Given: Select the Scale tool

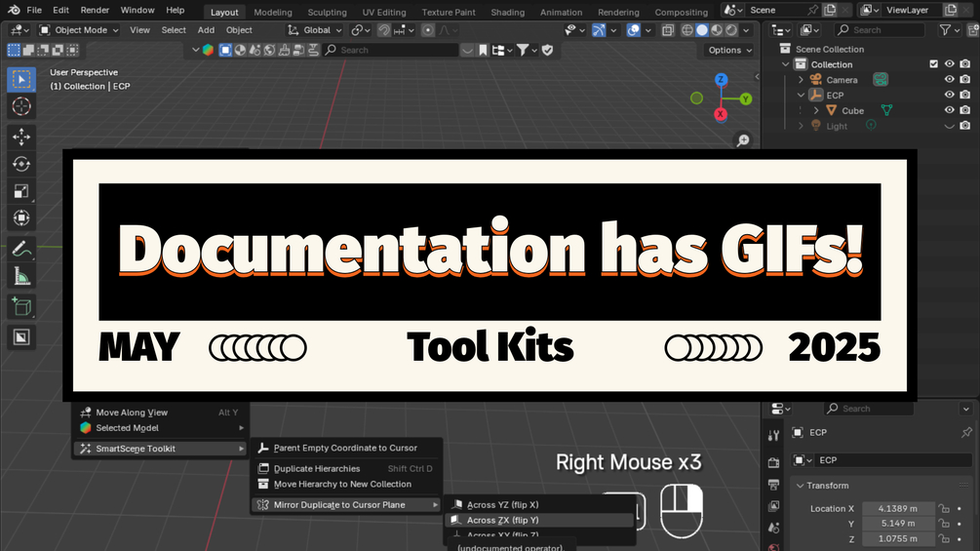Looking at the screenshot, I should pos(21,191).
